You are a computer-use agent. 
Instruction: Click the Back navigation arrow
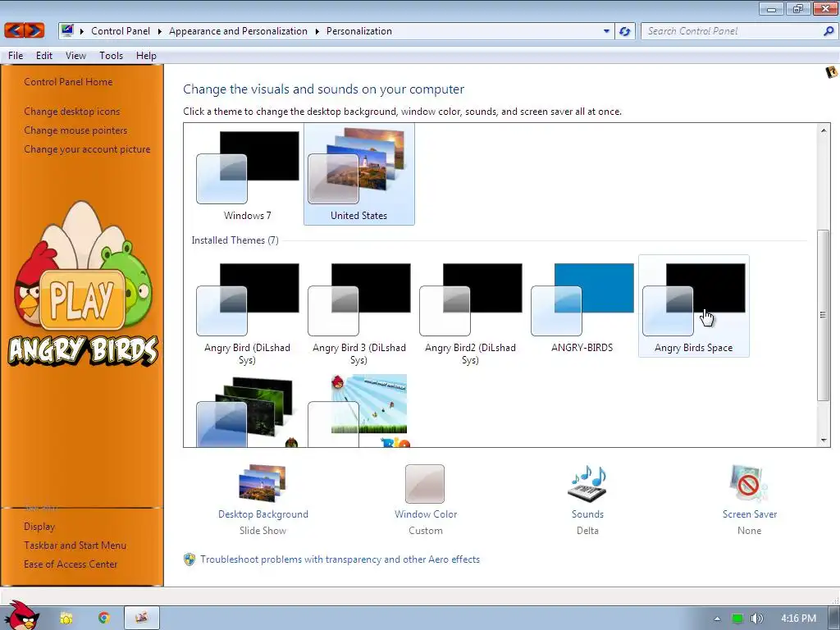click(15, 30)
